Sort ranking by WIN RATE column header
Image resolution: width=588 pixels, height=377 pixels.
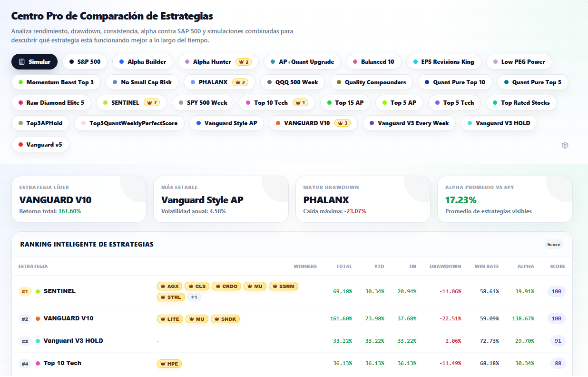click(x=487, y=266)
